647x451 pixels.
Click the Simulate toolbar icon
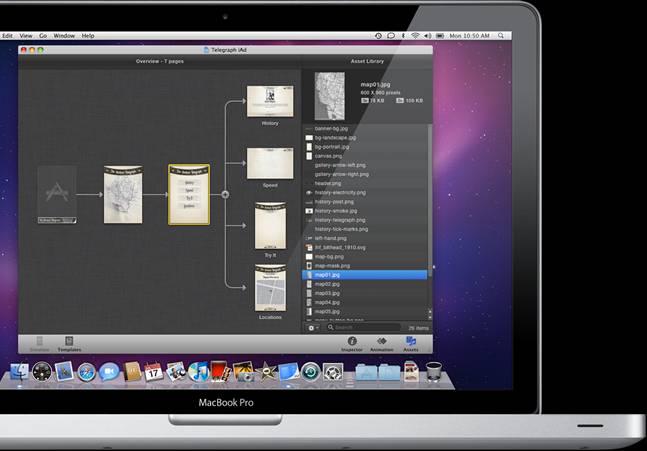[39, 343]
